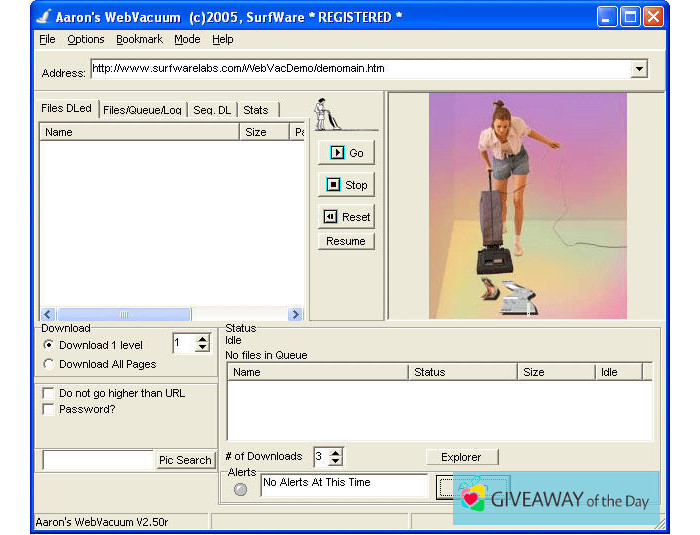700x535 pixels.
Task: Select the Download All Pages option
Action: (49, 364)
